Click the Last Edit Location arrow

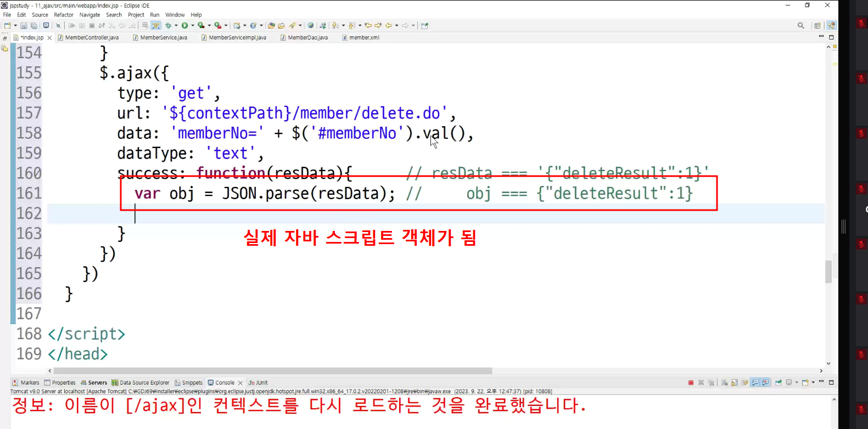(x=368, y=26)
